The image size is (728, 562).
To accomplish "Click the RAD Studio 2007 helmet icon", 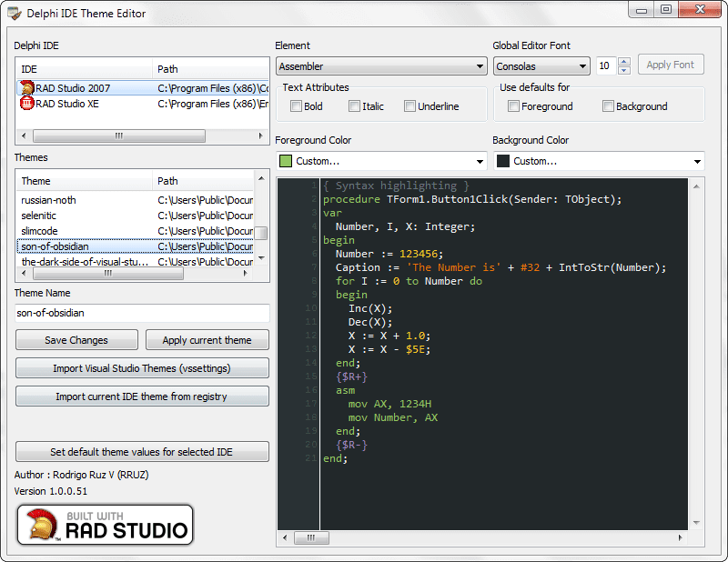I will point(27,87).
